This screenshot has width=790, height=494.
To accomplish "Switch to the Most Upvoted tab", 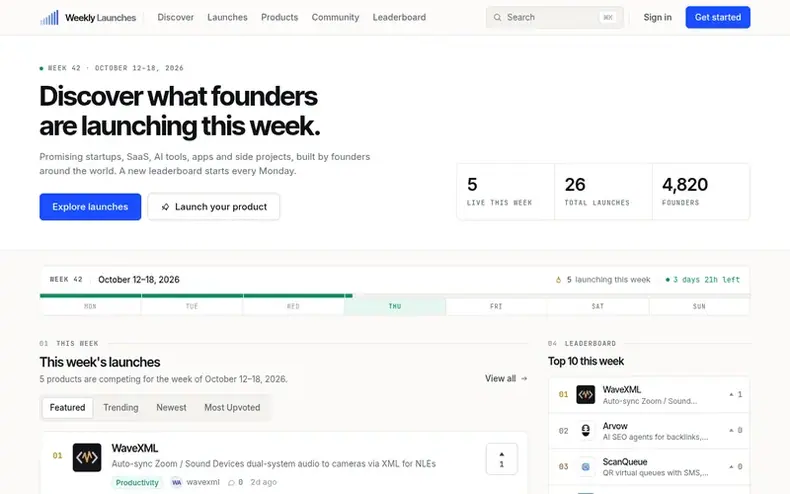I will [x=232, y=407].
